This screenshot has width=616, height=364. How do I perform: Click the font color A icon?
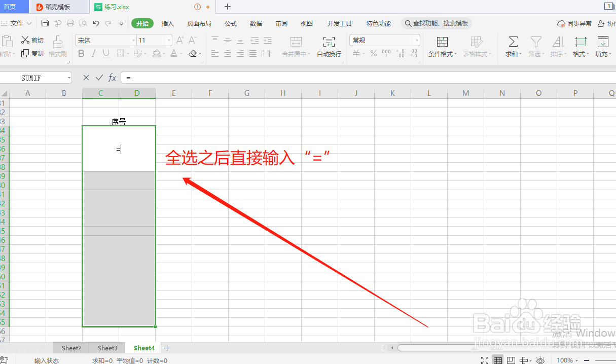coord(174,53)
